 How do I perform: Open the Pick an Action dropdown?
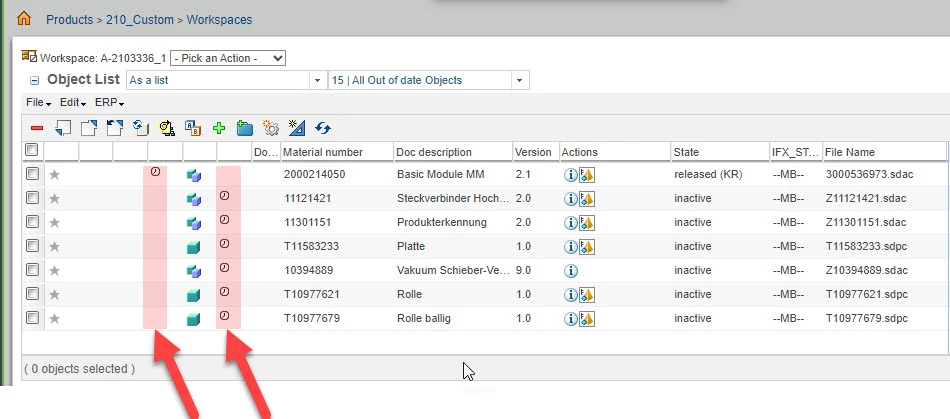(x=228, y=58)
